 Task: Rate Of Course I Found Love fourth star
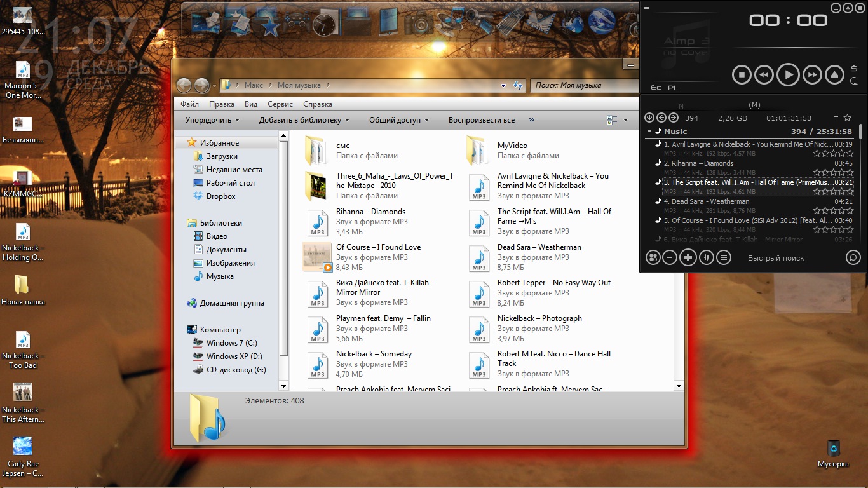841,229
